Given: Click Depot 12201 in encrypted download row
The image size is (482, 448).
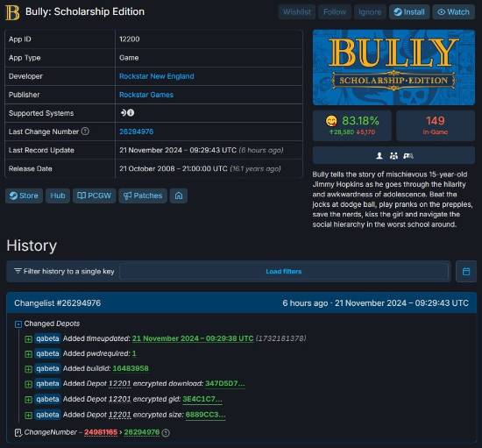Looking at the screenshot, I should pos(120,383).
